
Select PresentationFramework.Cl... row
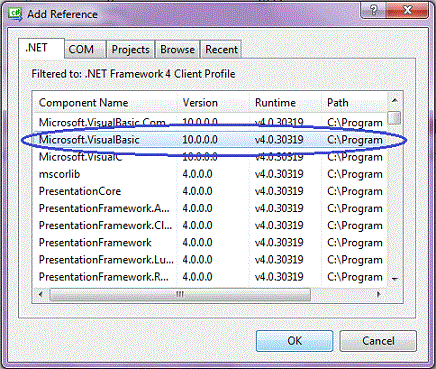[210, 225]
